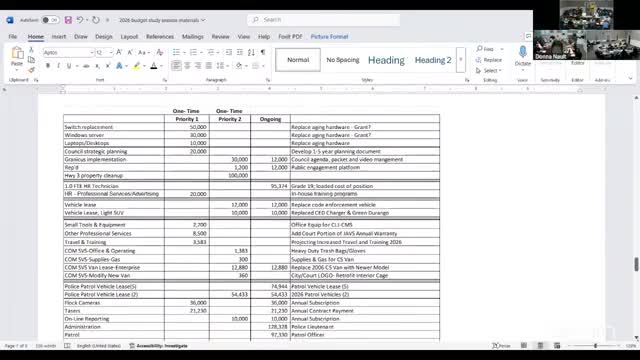Open the comments pane icon

tap(528, 36)
